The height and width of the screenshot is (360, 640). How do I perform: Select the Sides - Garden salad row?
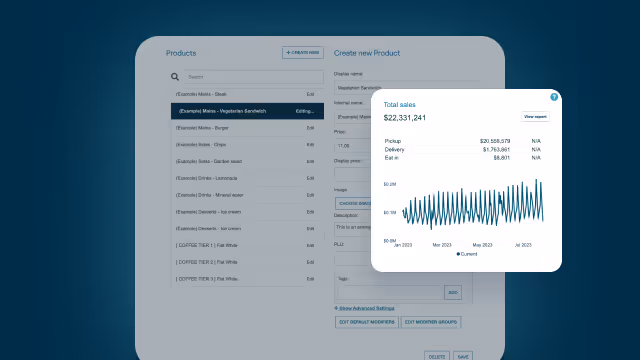pos(247,161)
